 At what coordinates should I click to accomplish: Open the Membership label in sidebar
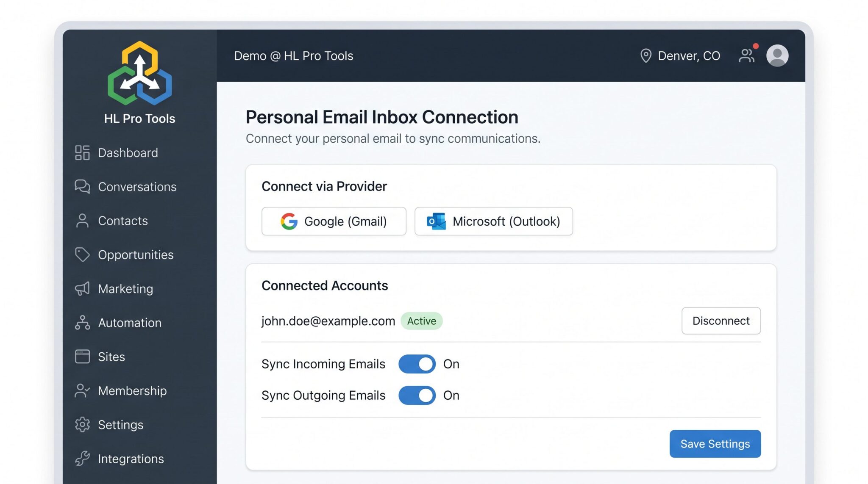click(132, 391)
